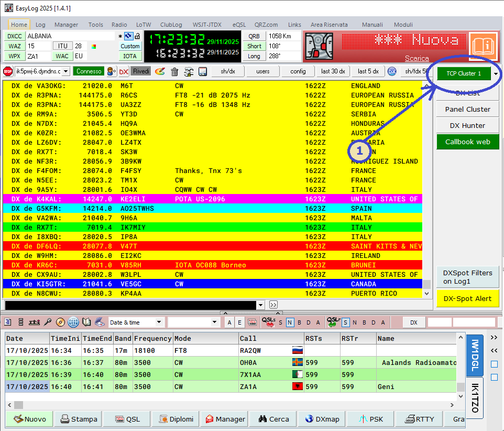Click the blue globe icon
The height and width of the screenshot is (431, 504).
tap(73, 322)
